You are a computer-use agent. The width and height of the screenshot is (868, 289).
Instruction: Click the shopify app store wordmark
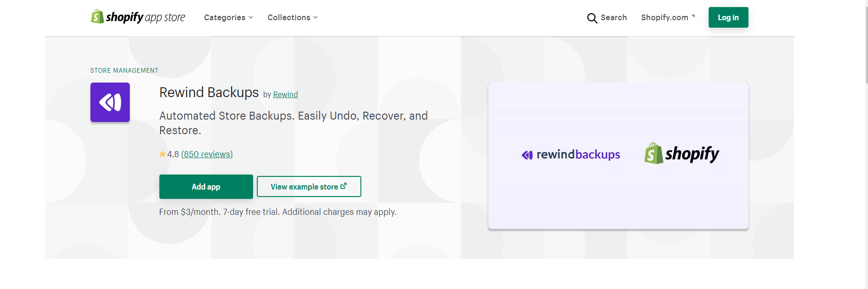[x=145, y=17]
